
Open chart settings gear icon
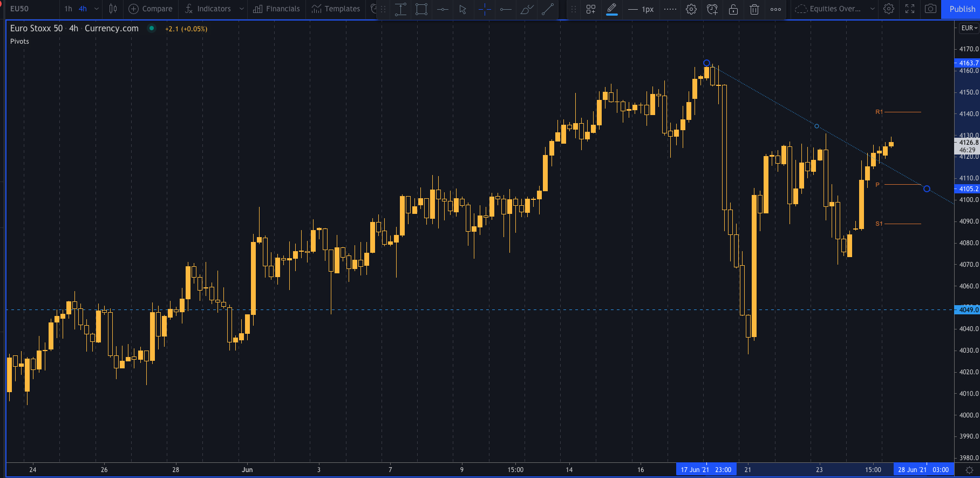click(x=889, y=9)
